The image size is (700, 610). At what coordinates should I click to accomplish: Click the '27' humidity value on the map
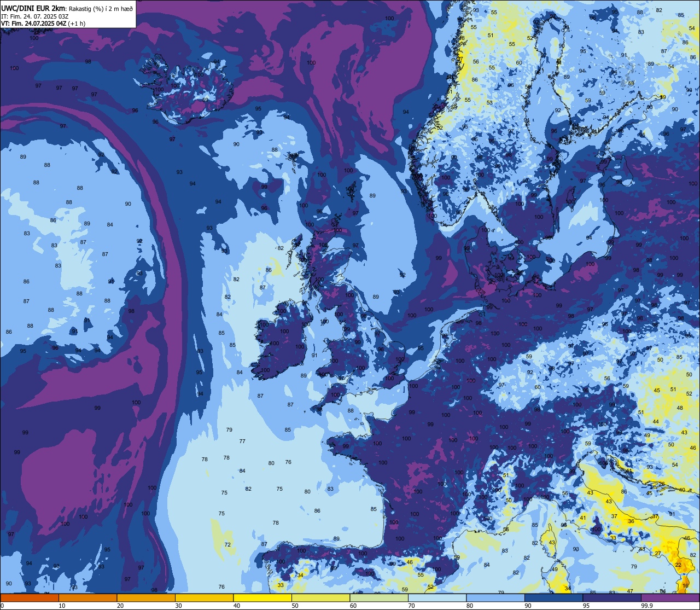click(x=657, y=554)
